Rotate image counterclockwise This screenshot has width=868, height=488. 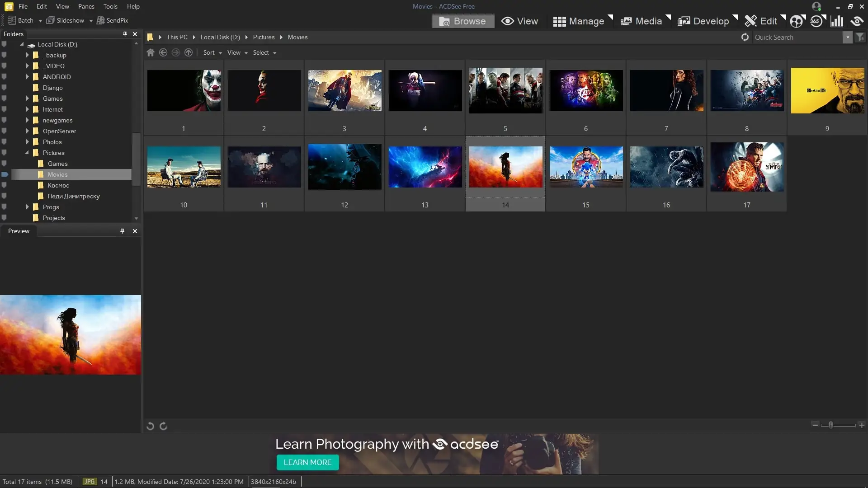coord(151,426)
